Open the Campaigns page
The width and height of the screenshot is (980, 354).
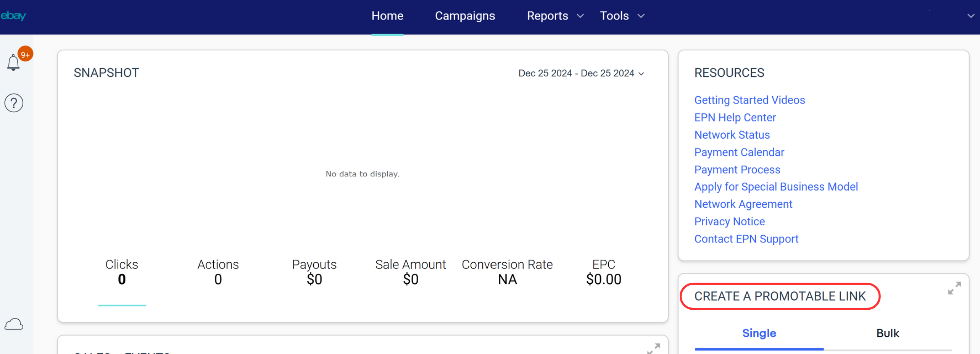pyautogui.click(x=465, y=16)
